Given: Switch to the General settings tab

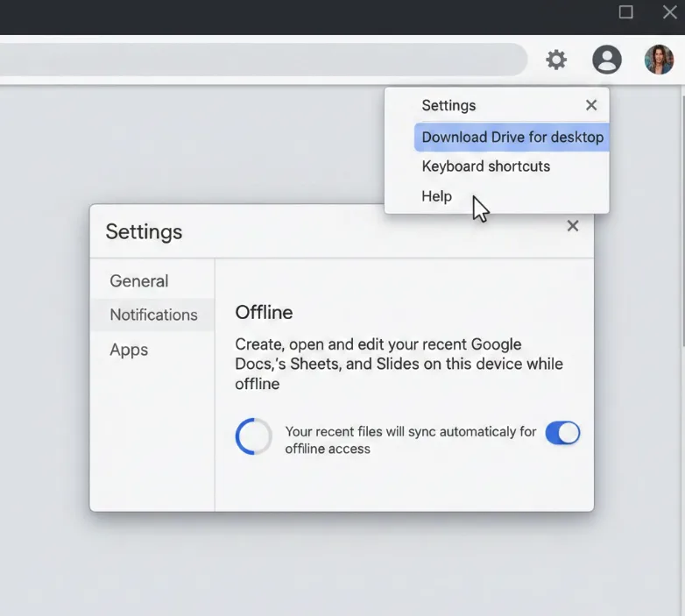Looking at the screenshot, I should coord(139,281).
